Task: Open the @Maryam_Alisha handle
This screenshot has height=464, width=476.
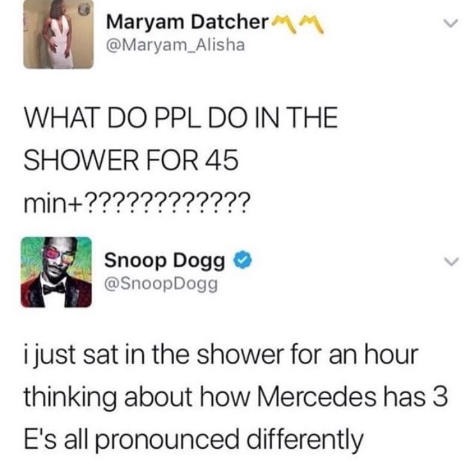Action: pyautogui.click(x=175, y=45)
